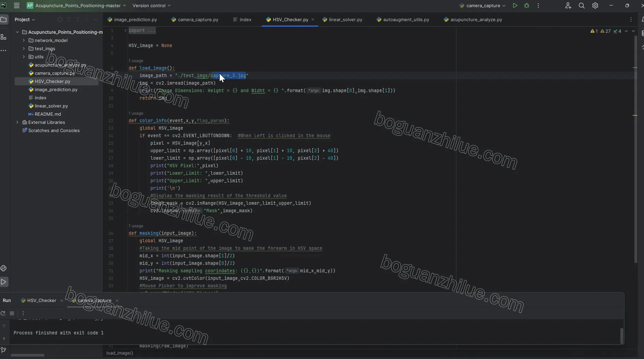Switch to autoaugment_utils.py tab
The height and width of the screenshot is (359, 644).
point(403,19)
